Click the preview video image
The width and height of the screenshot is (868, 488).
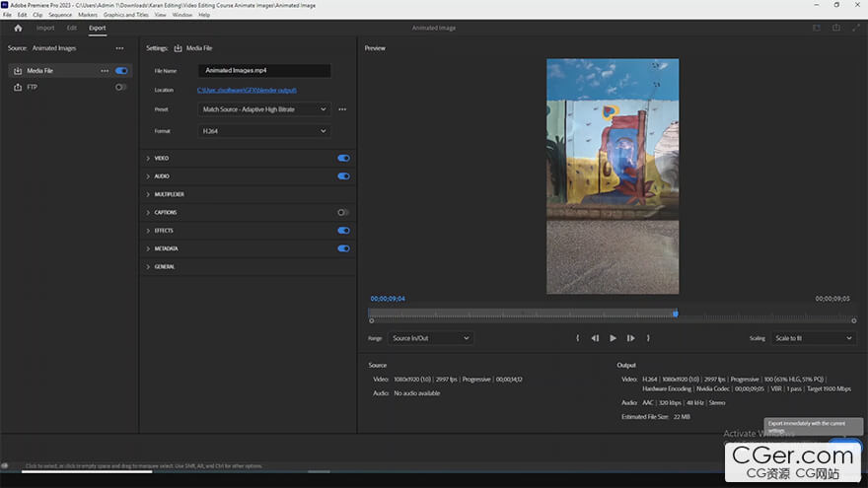point(613,176)
